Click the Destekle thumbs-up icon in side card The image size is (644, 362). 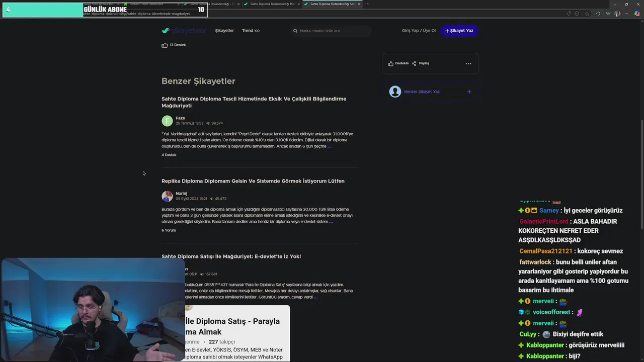[x=390, y=63]
